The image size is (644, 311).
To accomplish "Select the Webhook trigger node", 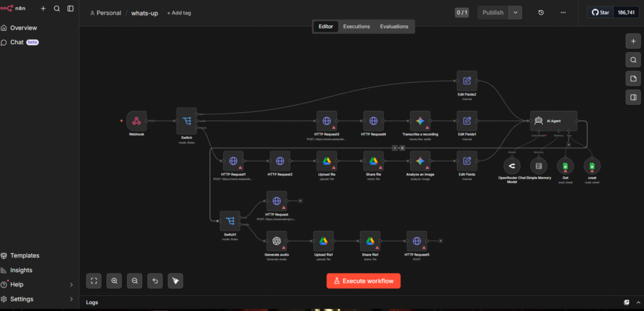I will tap(136, 121).
